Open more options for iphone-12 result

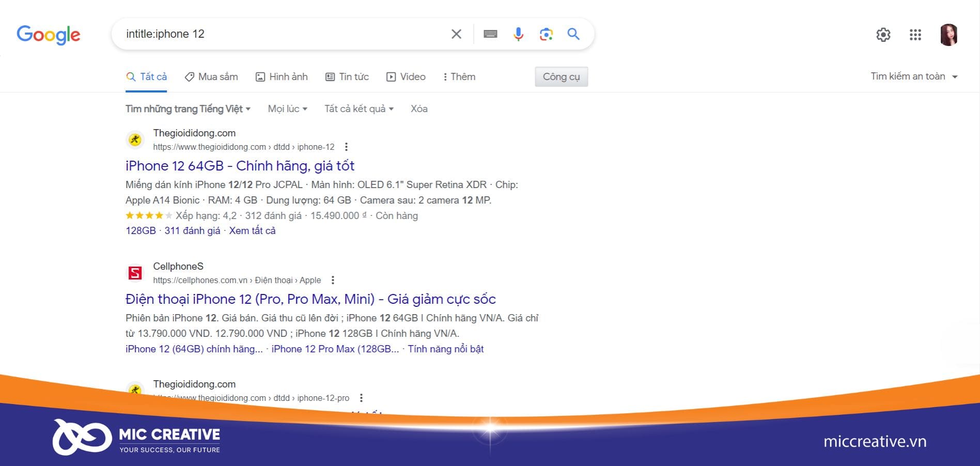coord(346,147)
